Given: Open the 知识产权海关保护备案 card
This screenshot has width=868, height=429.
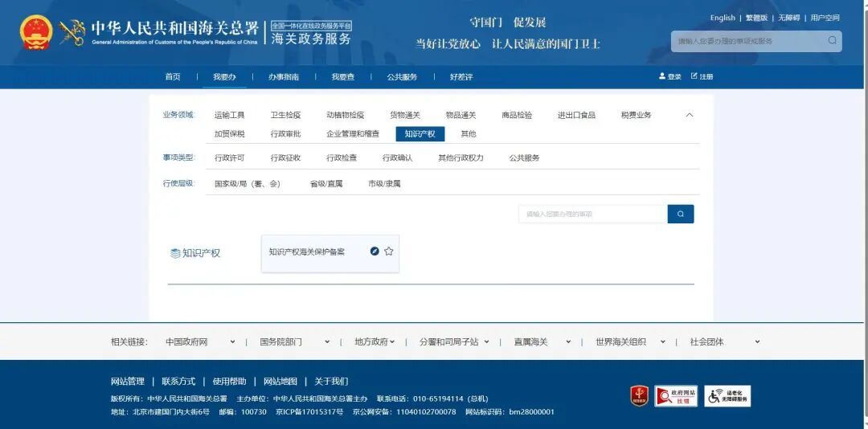Looking at the screenshot, I should [330, 254].
